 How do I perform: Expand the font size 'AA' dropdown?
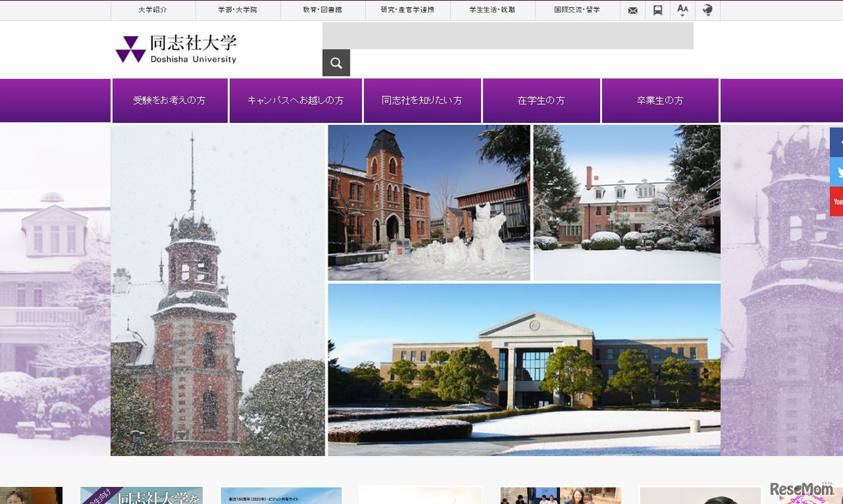[682, 11]
